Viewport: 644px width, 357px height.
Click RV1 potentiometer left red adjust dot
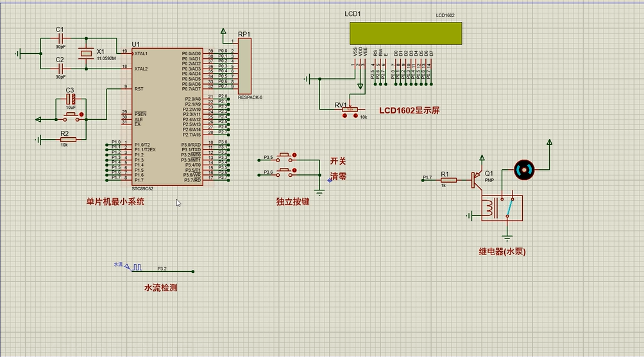344,116
